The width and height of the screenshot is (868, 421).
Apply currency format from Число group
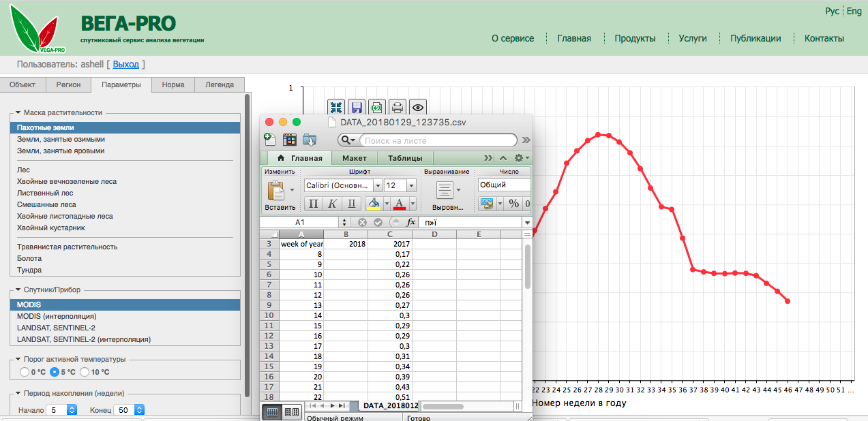coord(487,203)
